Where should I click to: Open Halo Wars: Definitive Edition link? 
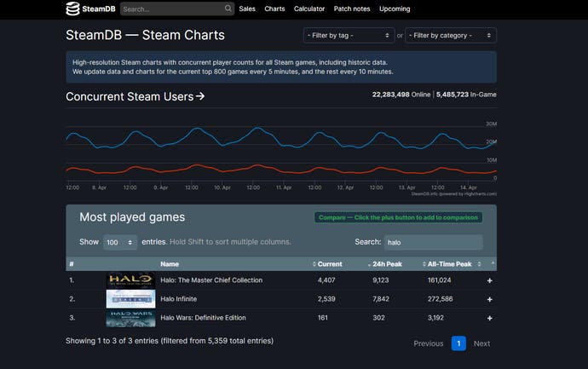point(204,318)
